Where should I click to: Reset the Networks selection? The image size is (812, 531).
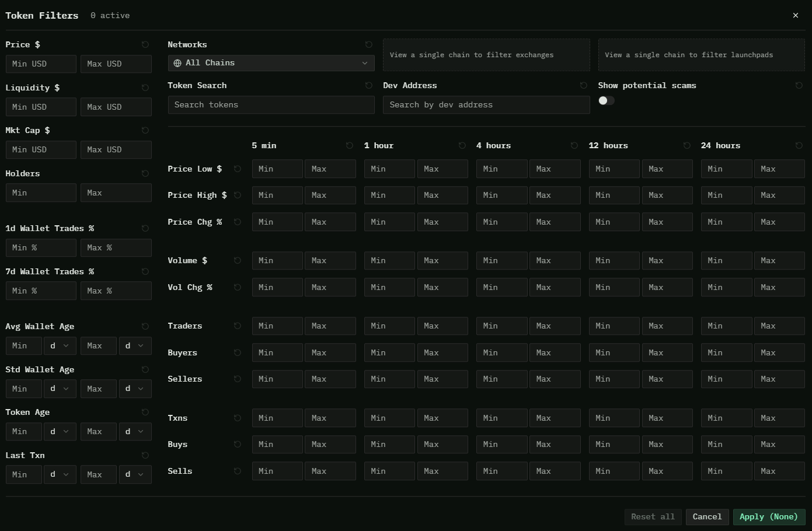click(x=368, y=45)
